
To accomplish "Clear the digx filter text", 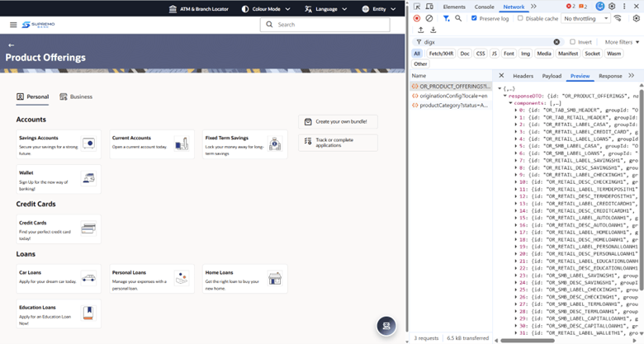I will (556, 42).
